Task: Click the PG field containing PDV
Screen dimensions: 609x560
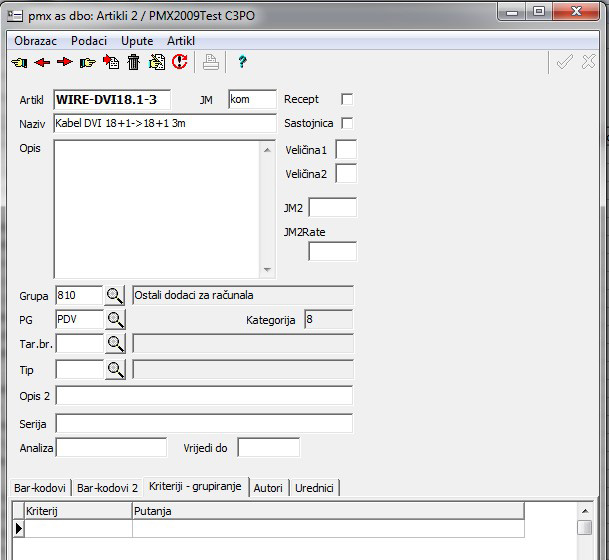Action: point(79,320)
